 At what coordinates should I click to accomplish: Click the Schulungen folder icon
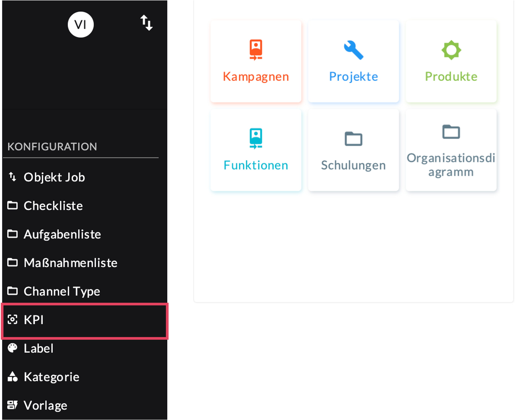pyautogui.click(x=353, y=139)
